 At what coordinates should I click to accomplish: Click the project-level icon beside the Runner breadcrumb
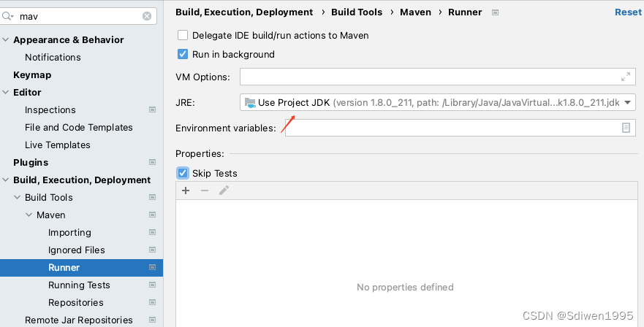pyautogui.click(x=495, y=12)
